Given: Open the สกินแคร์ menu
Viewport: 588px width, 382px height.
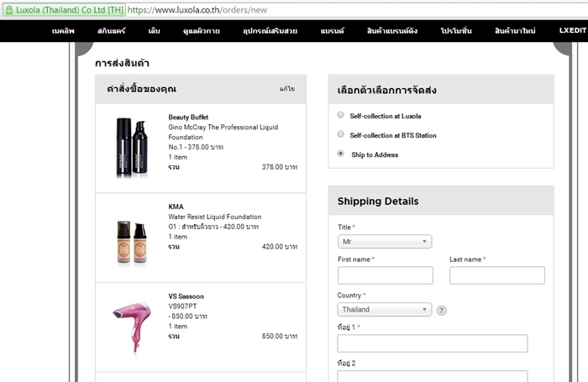Looking at the screenshot, I should pos(112,31).
